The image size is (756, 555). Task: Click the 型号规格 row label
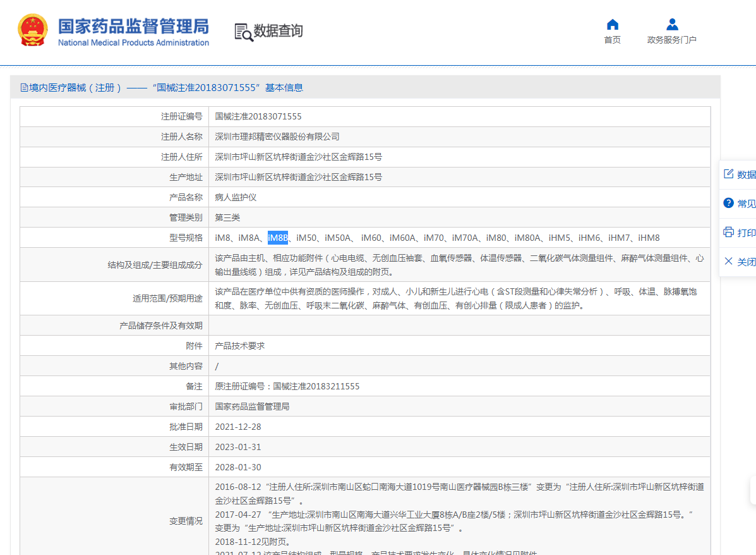click(186, 238)
